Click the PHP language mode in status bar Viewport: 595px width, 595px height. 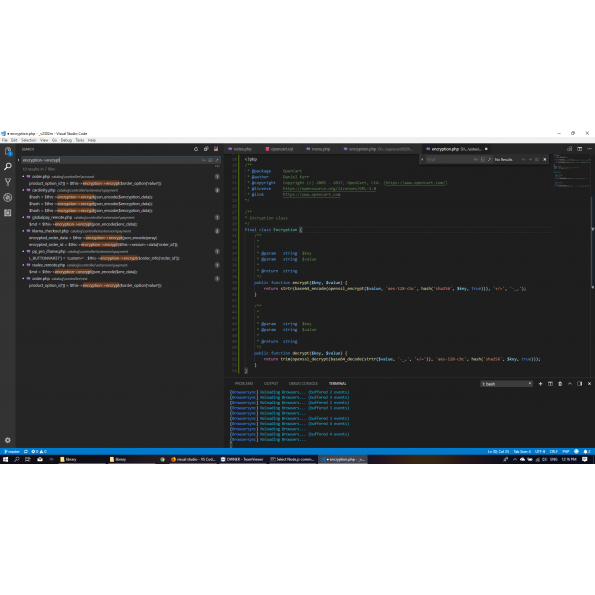(x=565, y=452)
